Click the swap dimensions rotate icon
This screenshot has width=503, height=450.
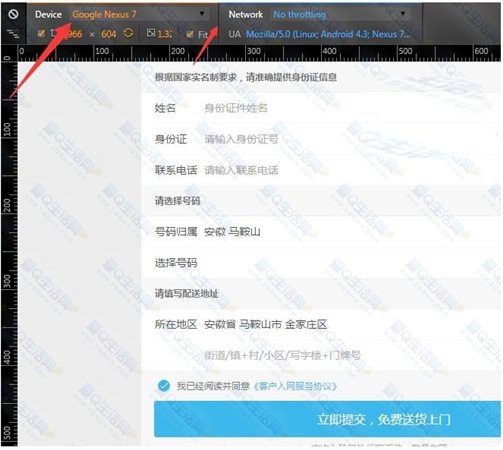click(x=128, y=33)
